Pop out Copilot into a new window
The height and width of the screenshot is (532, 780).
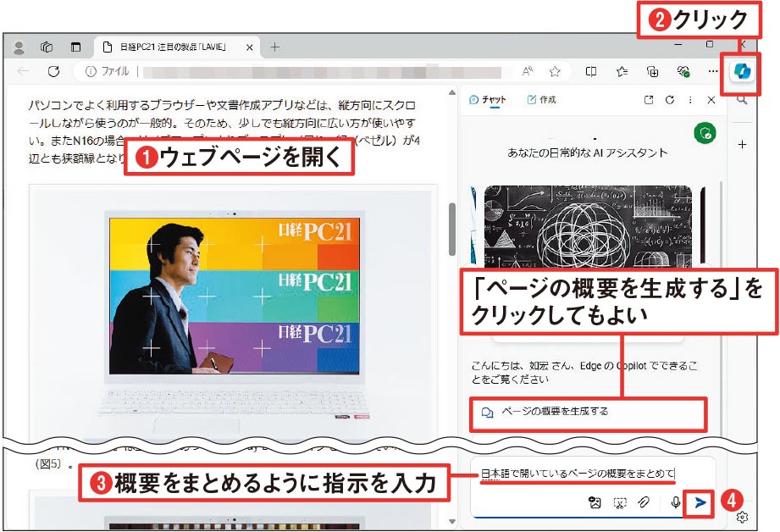pyautogui.click(x=649, y=99)
